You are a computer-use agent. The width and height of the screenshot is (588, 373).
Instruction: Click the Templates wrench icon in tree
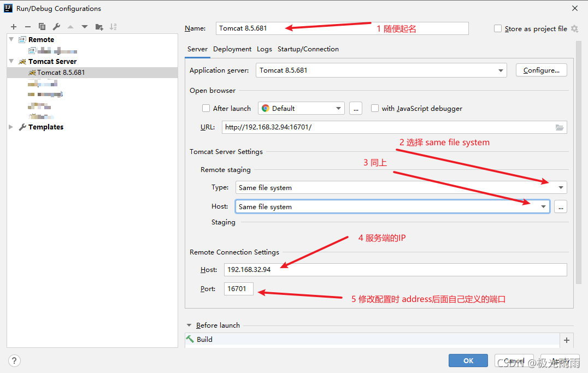click(x=22, y=127)
